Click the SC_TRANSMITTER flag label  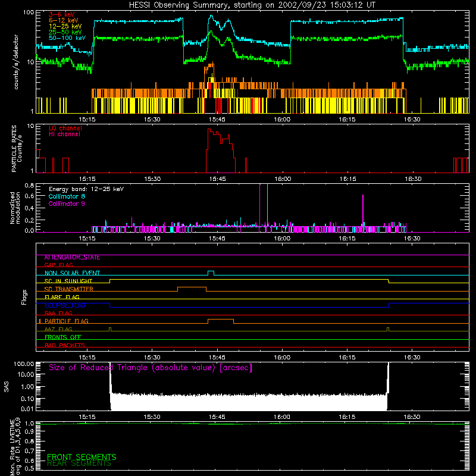pos(69,289)
